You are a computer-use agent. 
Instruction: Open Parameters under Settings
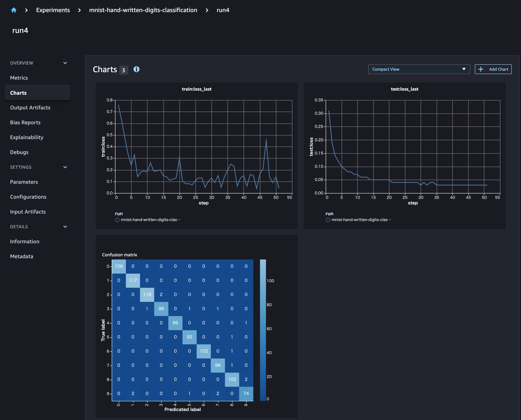pos(24,182)
